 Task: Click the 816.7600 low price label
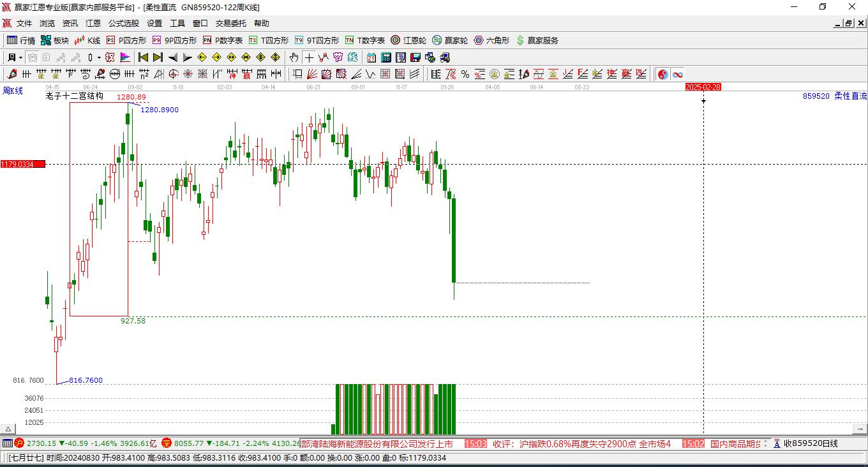[x=86, y=381]
